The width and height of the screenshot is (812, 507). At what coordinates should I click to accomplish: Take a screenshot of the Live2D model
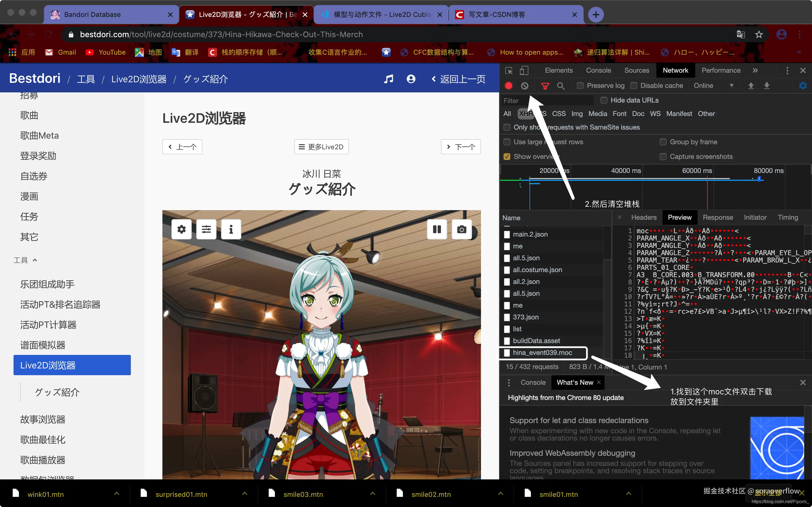pyautogui.click(x=462, y=229)
